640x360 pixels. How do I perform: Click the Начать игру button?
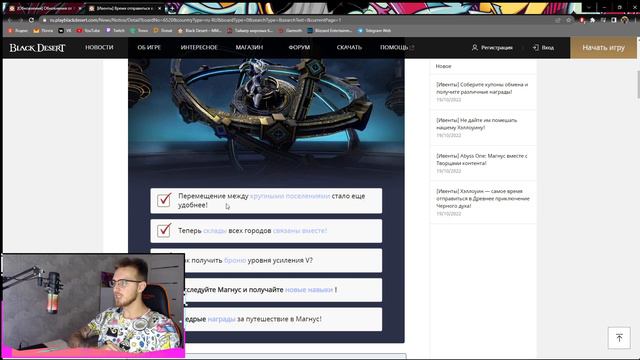point(603,48)
